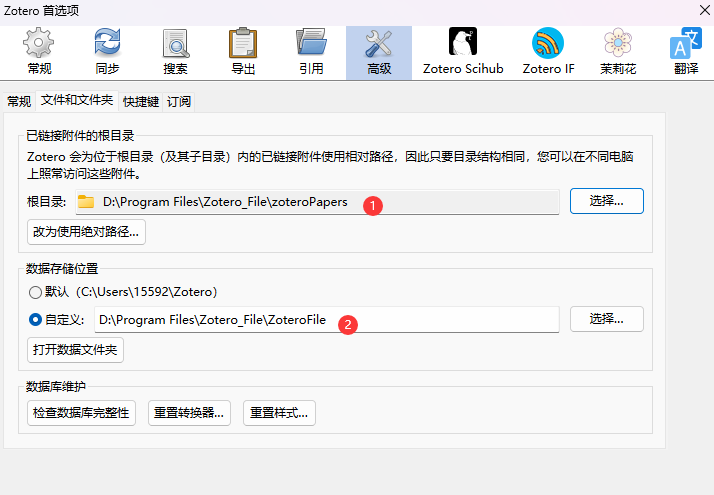Click the 根目录: label
This screenshot has width=714, height=495.
point(47,202)
